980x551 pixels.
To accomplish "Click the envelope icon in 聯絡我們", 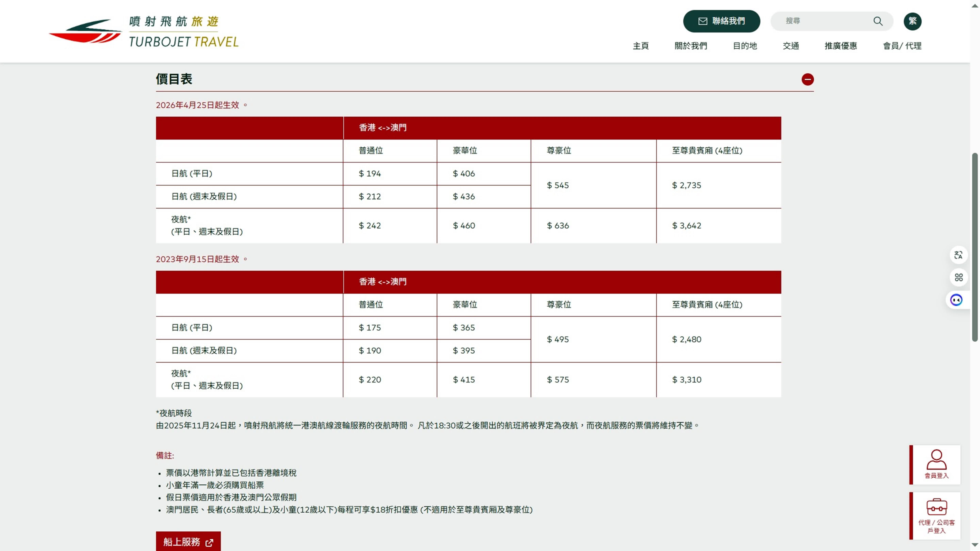I will (703, 21).
